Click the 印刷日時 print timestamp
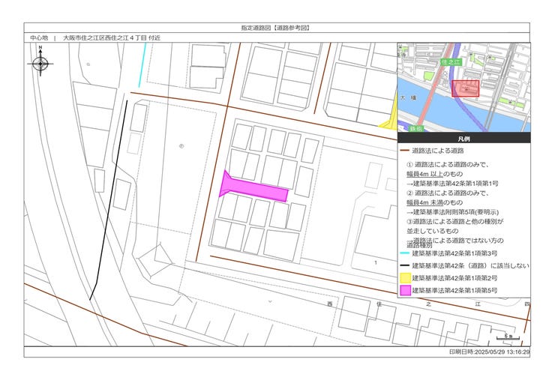The width and height of the screenshot is (555, 392). click(x=489, y=352)
